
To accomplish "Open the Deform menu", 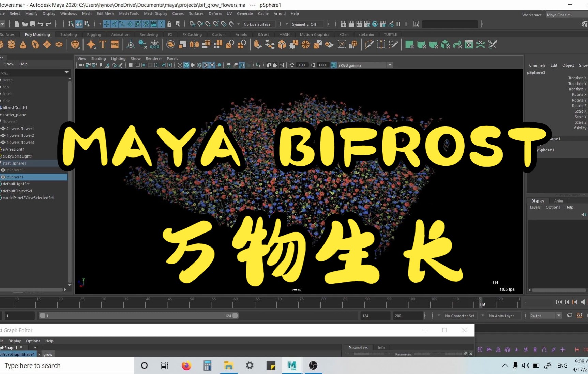I will click(x=215, y=14).
